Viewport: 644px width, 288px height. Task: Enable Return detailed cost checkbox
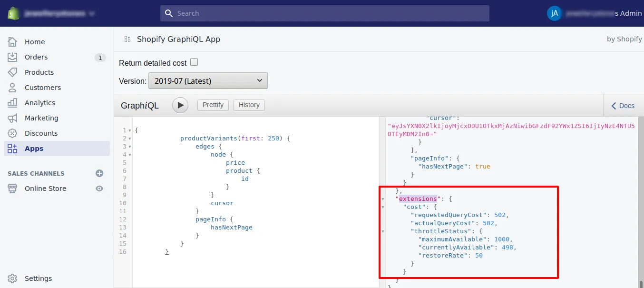tap(194, 62)
